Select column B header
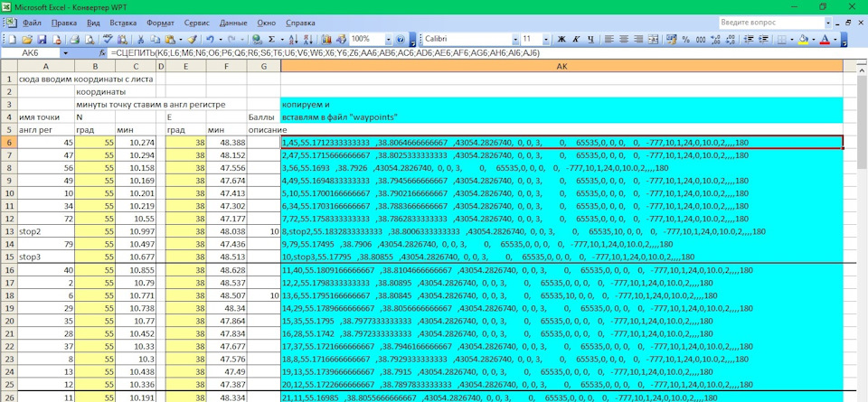Image resolution: width=868 pixels, height=402 pixels. pyautogui.click(x=95, y=66)
